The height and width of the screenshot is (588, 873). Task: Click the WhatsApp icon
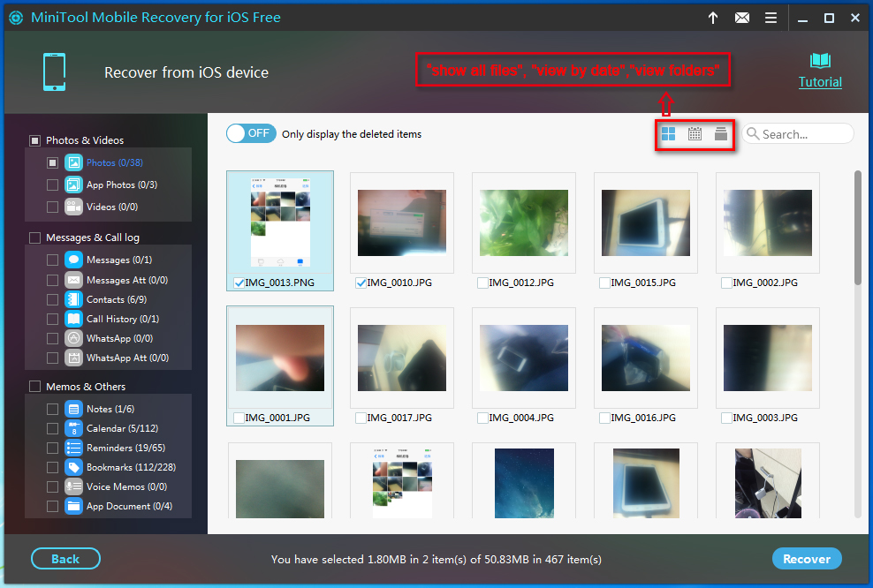click(73, 338)
